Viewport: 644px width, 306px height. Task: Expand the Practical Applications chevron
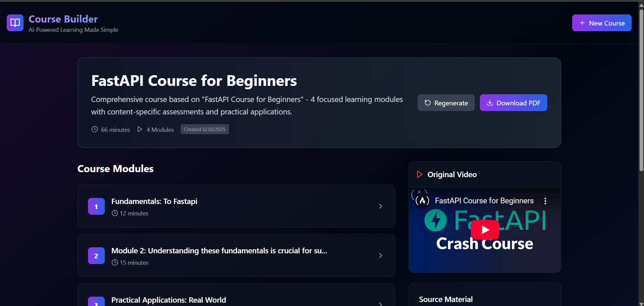(380, 304)
